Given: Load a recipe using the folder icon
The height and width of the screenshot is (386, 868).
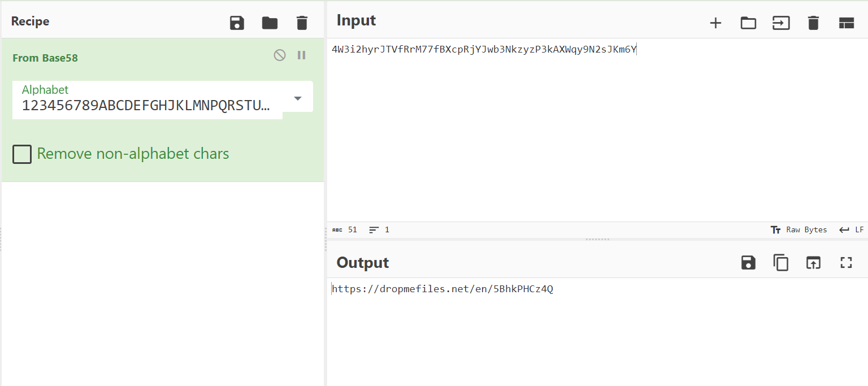Looking at the screenshot, I should click(x=270, y=23).
